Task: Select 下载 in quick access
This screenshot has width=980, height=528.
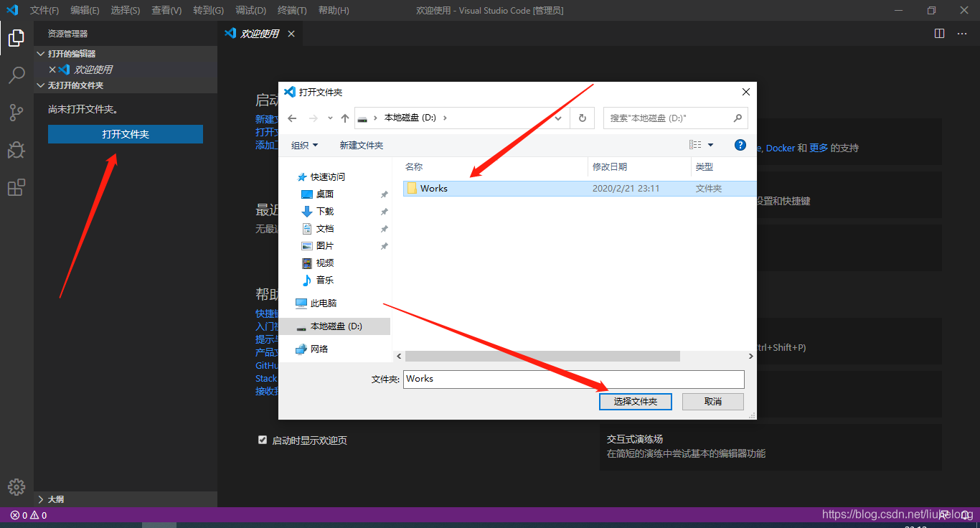Action: (325, 212)
